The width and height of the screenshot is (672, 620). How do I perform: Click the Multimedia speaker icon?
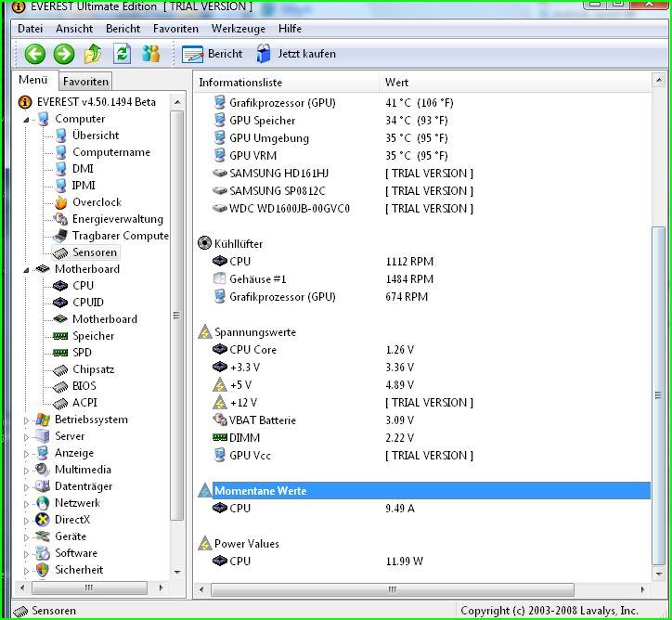pyautogui.click(x=43, y=470)
